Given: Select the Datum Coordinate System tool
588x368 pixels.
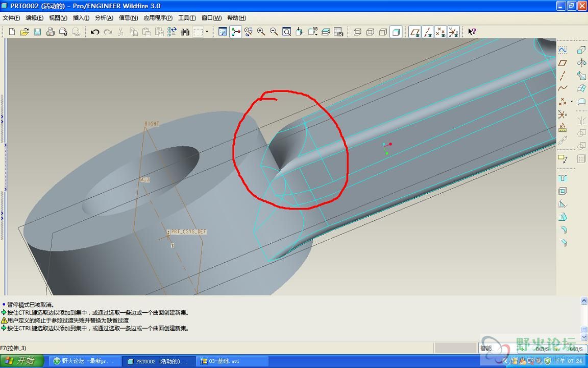Looking at the screenshot, I should pyautogui.click(x=562, y=114).
